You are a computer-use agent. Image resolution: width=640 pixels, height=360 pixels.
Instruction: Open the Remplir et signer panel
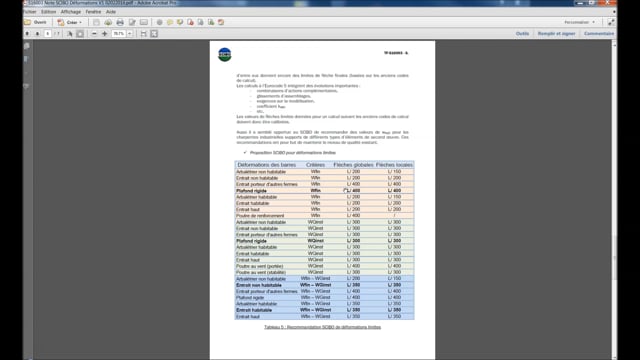pos(556,33)
